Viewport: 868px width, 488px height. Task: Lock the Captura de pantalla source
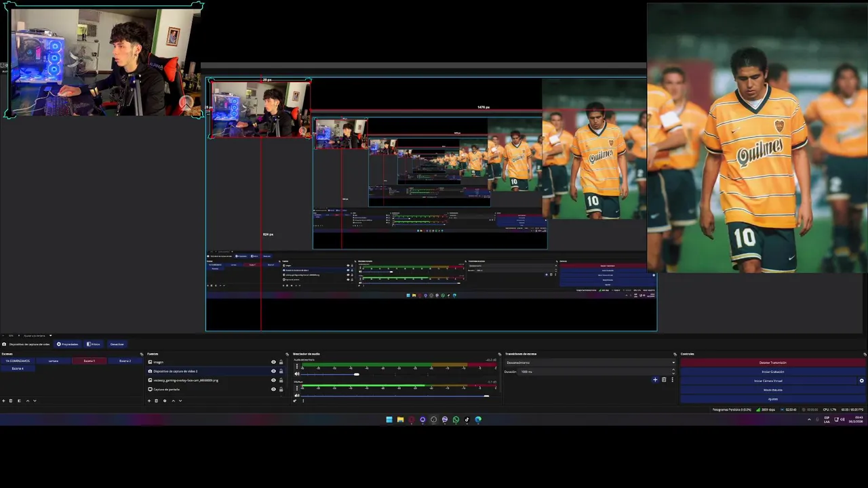point(281,389)
